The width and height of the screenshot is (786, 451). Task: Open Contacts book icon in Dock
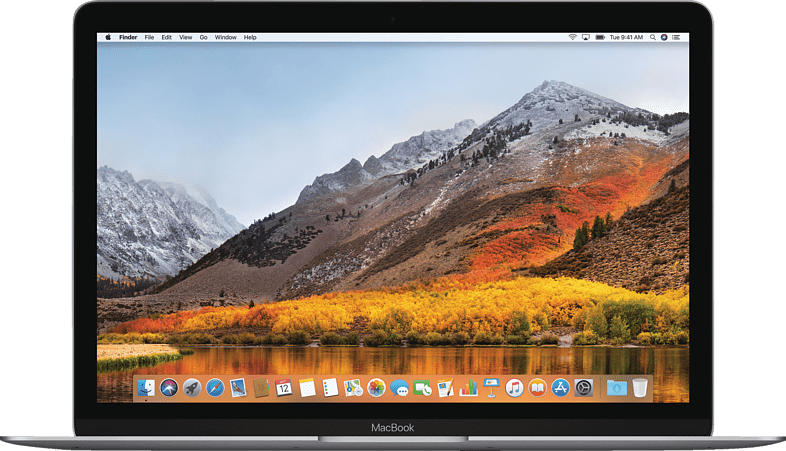pos(261,388)
